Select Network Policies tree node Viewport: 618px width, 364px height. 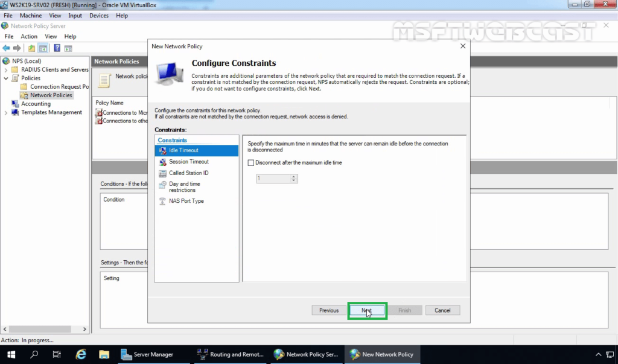pos(51,95)
